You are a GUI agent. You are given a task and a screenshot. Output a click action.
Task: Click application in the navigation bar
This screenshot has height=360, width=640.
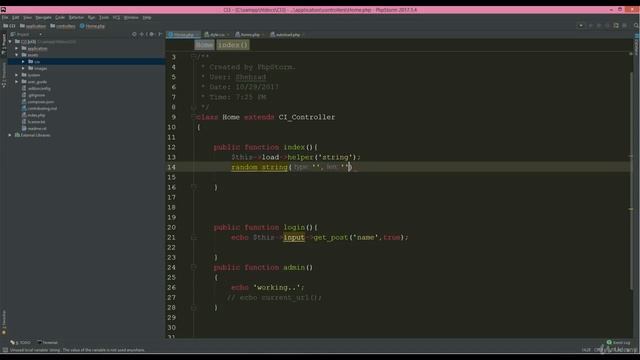pyautogui.click(x=33, y=26)
